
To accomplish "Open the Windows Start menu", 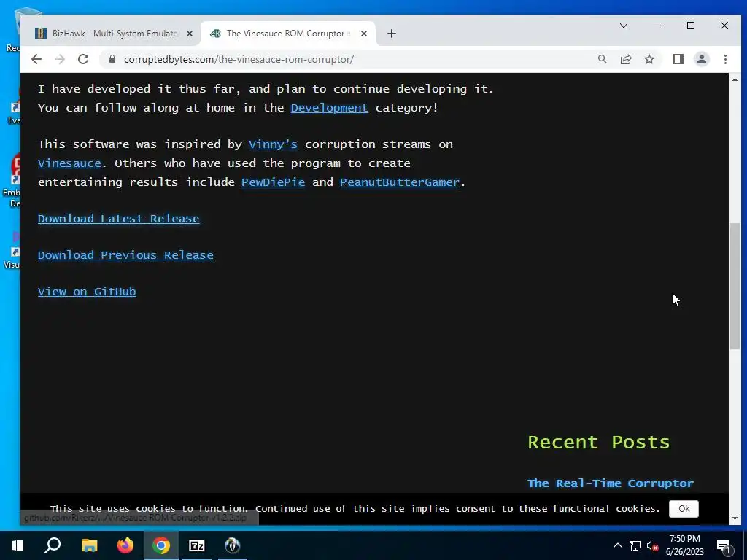I will pos(18,545).
